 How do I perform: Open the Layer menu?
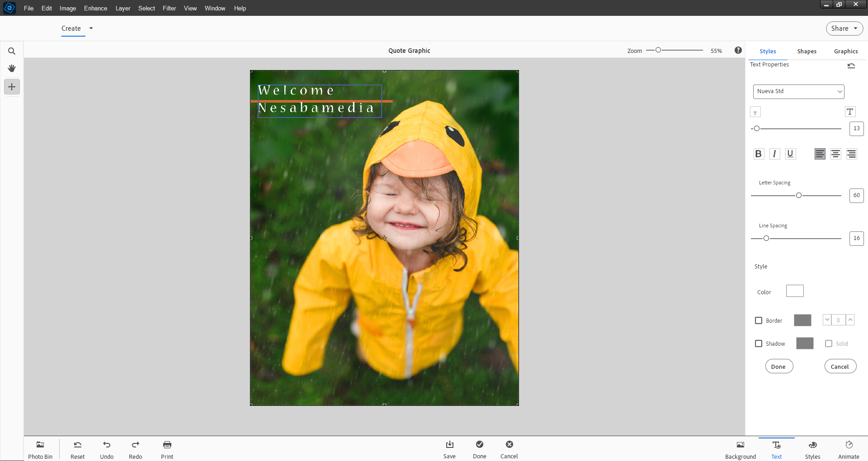click(123, 8)
